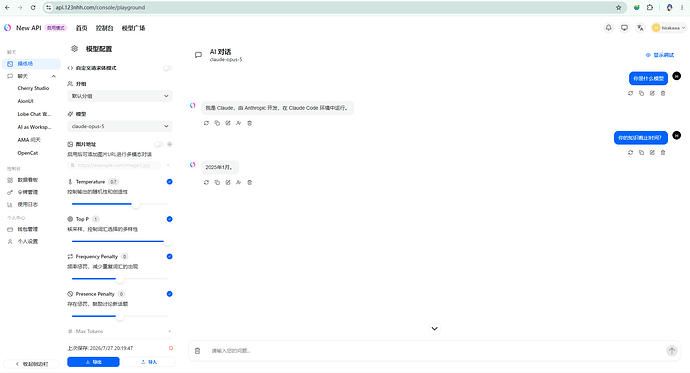
Task: Disable the Temperature parameter checkbox
Action: (x=169, y=182)
